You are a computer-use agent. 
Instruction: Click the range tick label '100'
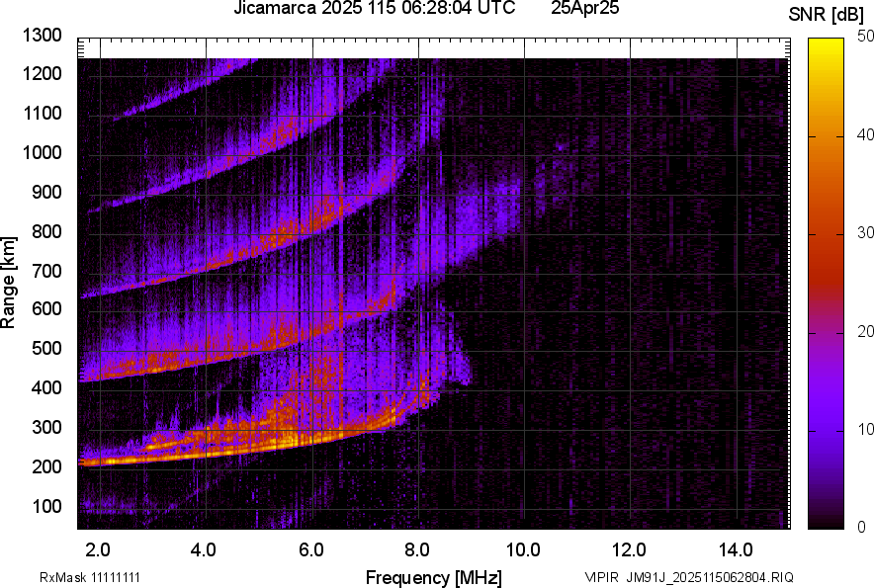46,507
